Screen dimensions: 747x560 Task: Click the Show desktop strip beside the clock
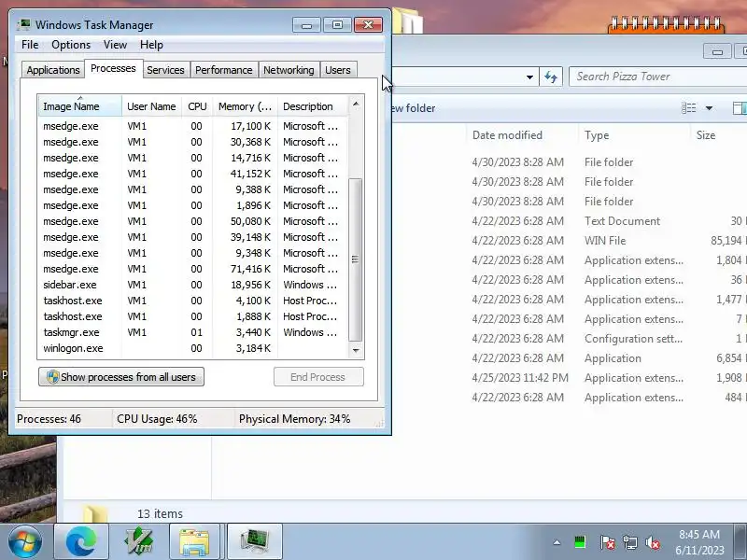coord(741,542)
